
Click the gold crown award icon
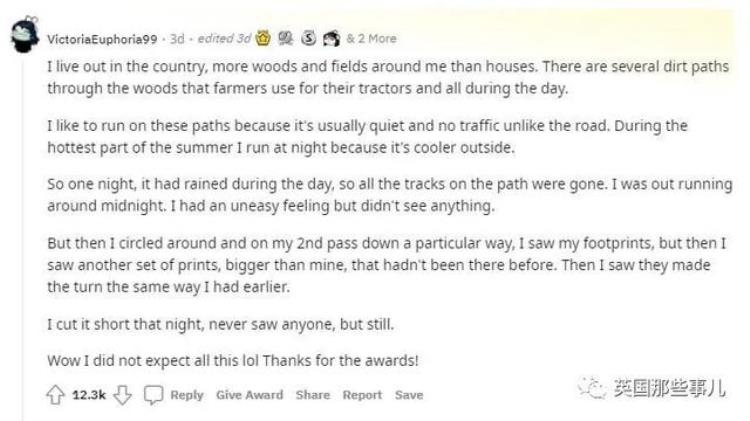pyautogui.click(x=264, y=38)
